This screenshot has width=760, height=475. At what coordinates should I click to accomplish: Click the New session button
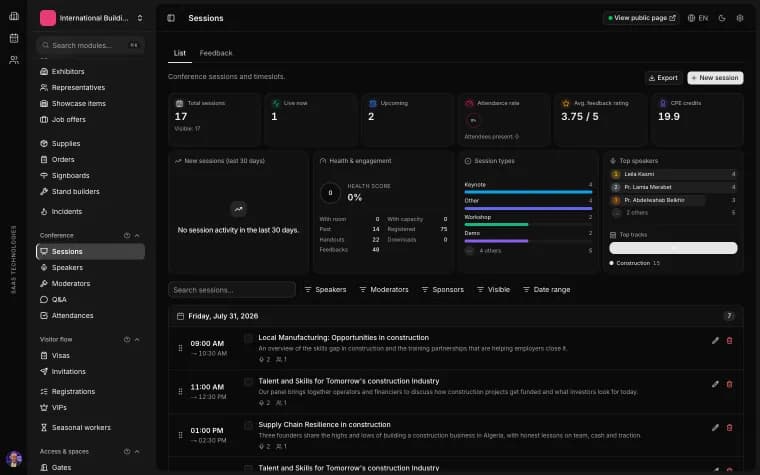click(715, 78)
